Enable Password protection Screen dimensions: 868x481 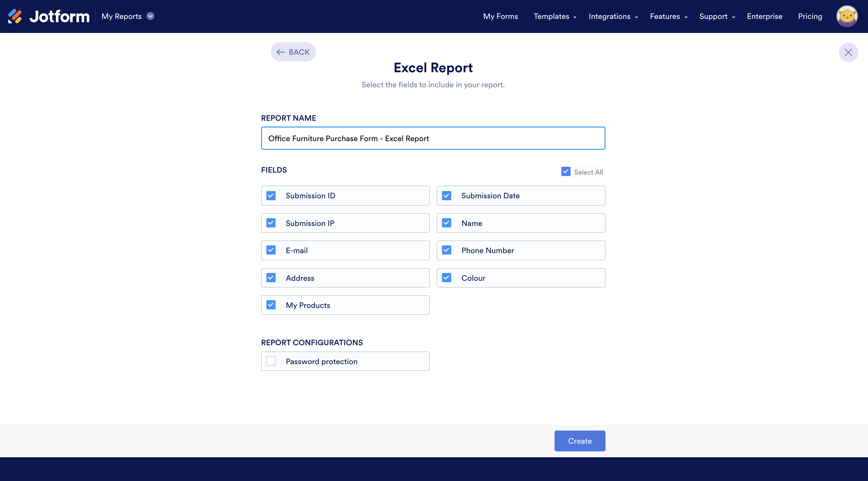coord(271,361)
